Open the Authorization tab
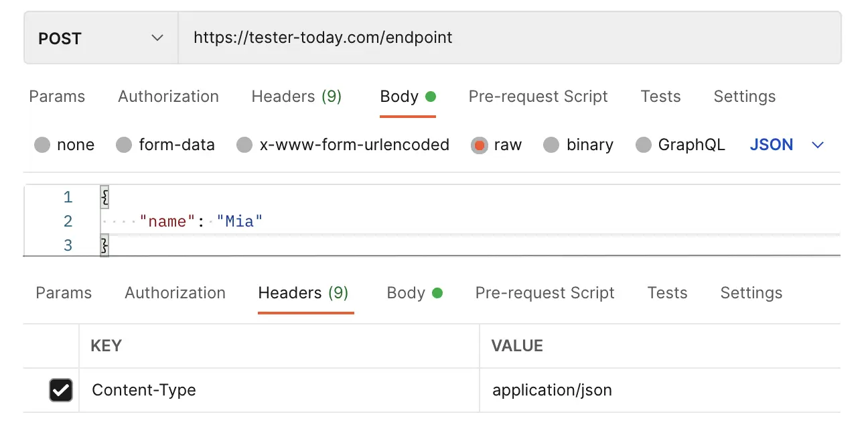 (167, 97)
